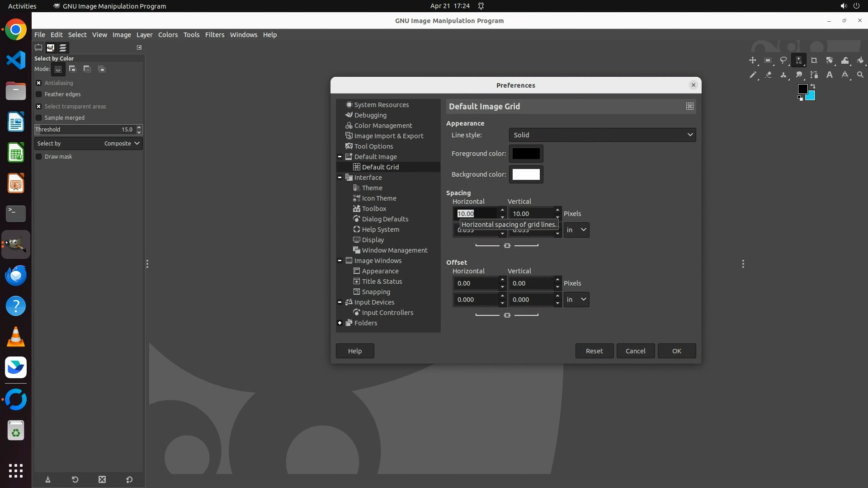The image size is (868, 488).
Task: Click the swap foreground/background colors arrow
Action: point(813,86)
